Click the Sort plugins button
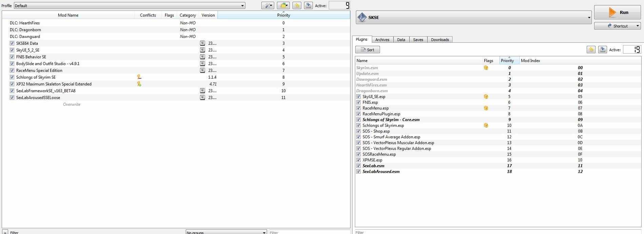The height and width of the screenshot is (234, 644). click(367, 50)
